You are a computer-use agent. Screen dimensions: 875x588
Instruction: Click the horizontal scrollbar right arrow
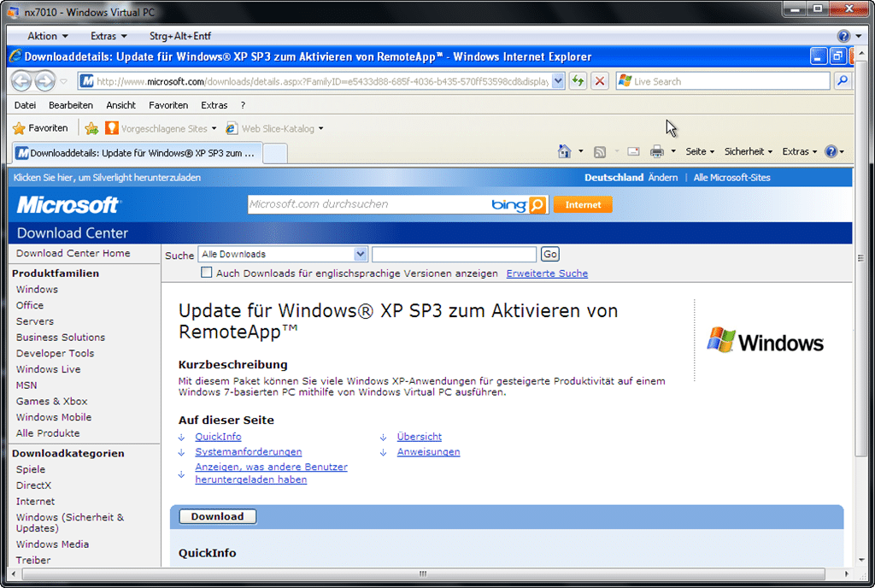tap(847, 573)
